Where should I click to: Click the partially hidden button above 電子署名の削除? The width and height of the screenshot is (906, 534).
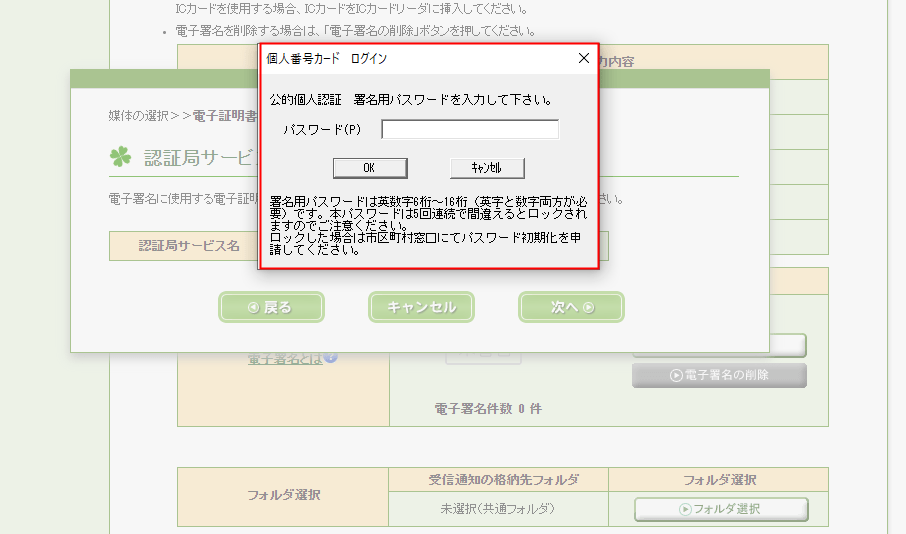pos(719,345)
